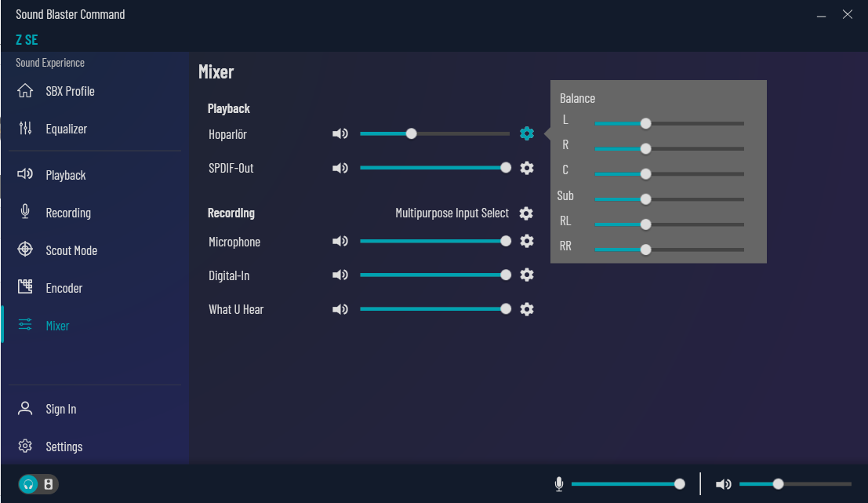This screenshot has height=503, width=868.
Task: Close the Sound Blaster Command window
Action: [x=848, y=14]
